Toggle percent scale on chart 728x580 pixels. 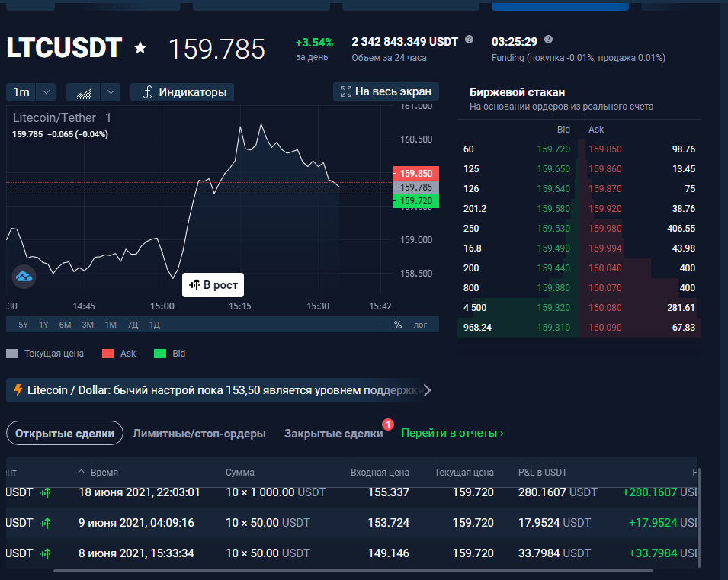click(x=398, y=325)
